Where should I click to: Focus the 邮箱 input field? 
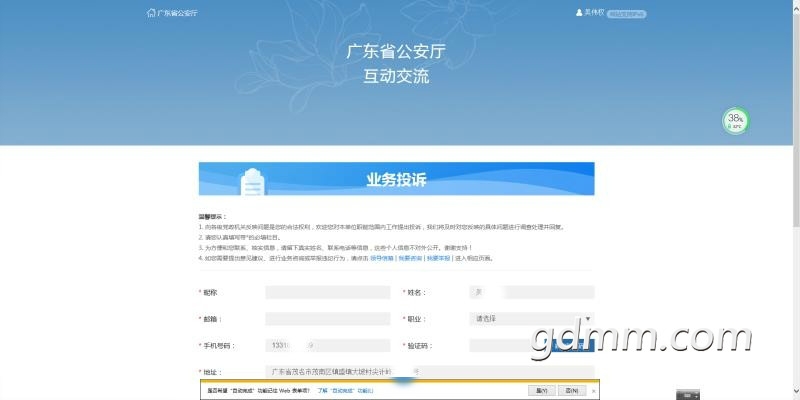pos(328,319)
